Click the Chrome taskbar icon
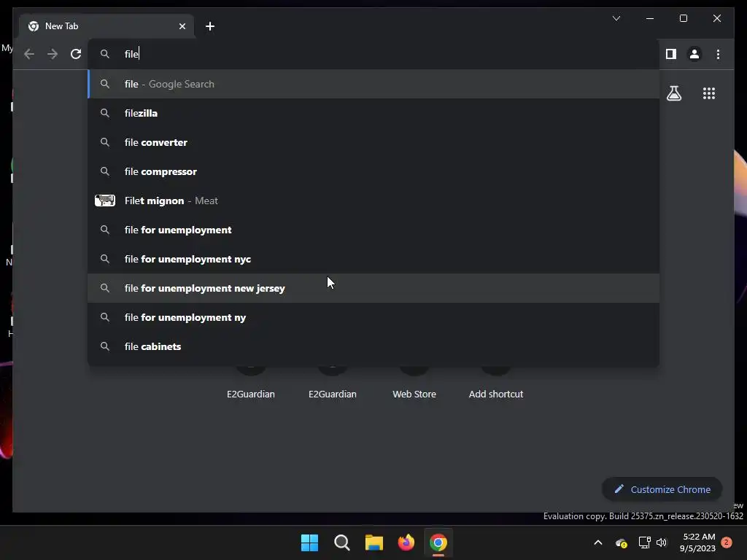Screen dimensions: 747x560 [438, 542]
